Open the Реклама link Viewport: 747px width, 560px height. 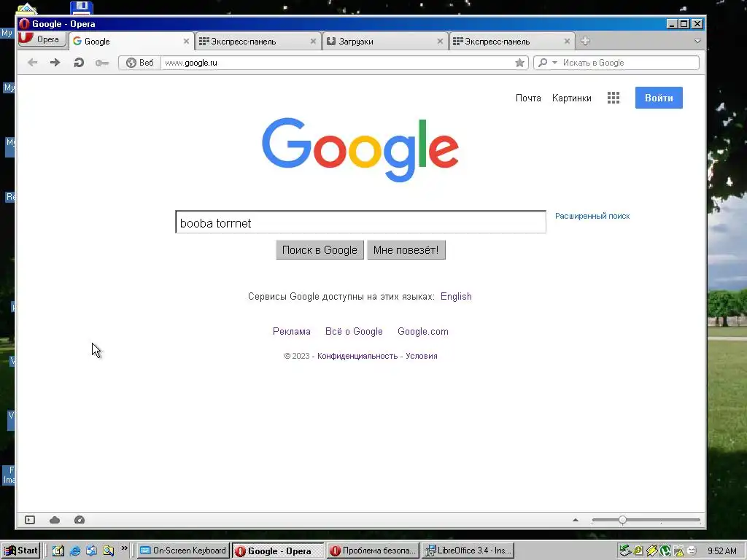(292, 332)
